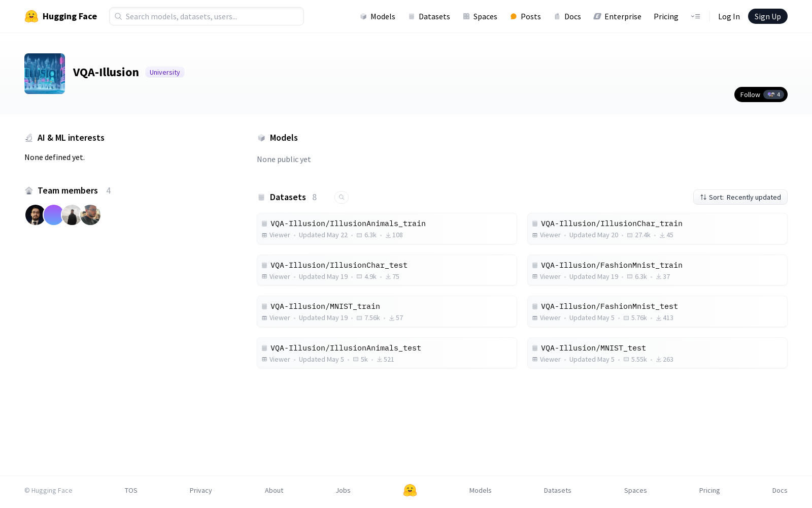This screenshot has height=508, width=812.
Task: Click the Team members heading
Action: [67, 190]
